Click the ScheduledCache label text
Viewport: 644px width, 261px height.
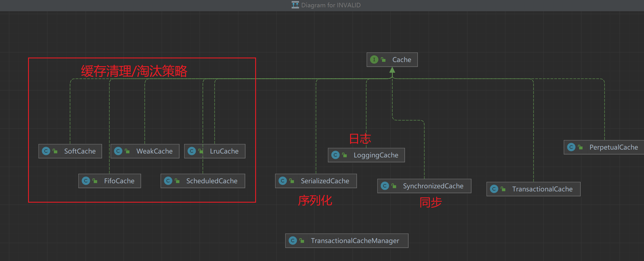(212, 181)
